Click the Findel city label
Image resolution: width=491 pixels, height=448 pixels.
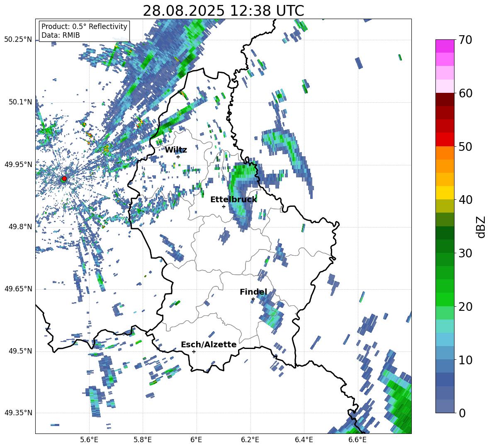click(x=253, y=292)
